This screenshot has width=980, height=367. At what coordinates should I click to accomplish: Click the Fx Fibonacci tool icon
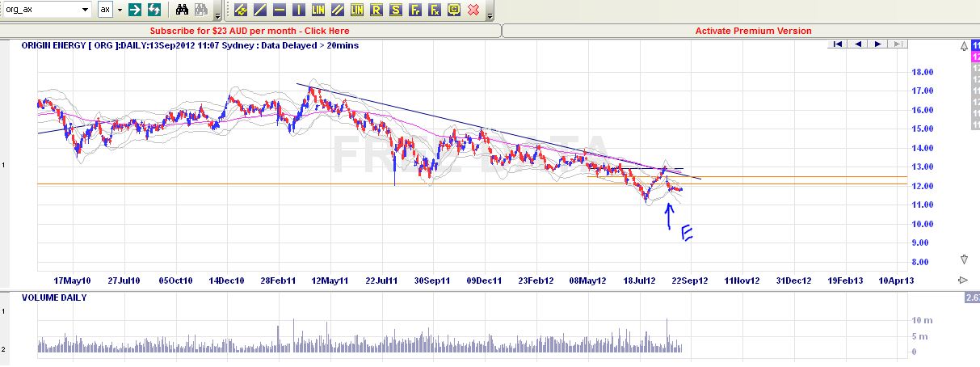tap(434, 10)
